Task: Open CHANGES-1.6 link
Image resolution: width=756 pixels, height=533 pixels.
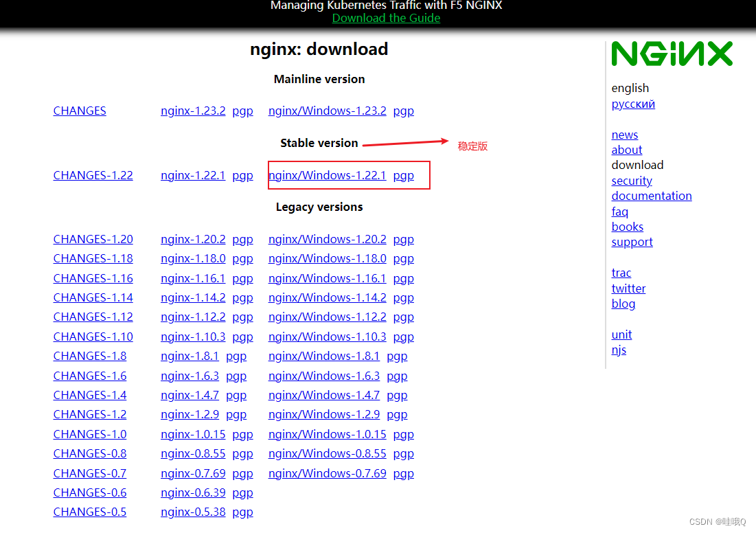Action: click(90, 376)
